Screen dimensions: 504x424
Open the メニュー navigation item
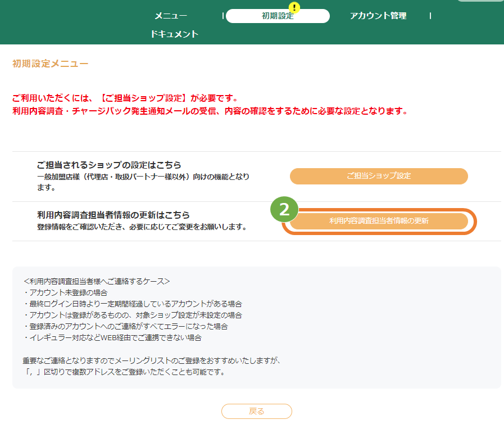pos(171,16)
